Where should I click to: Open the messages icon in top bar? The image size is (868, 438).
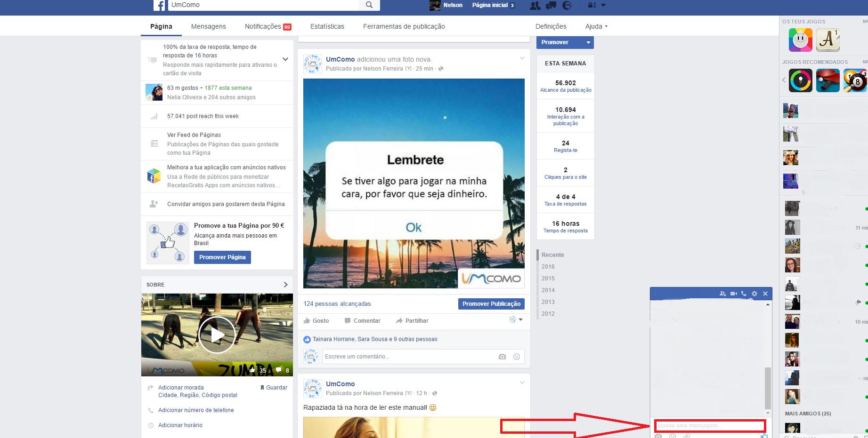[551, 6]
